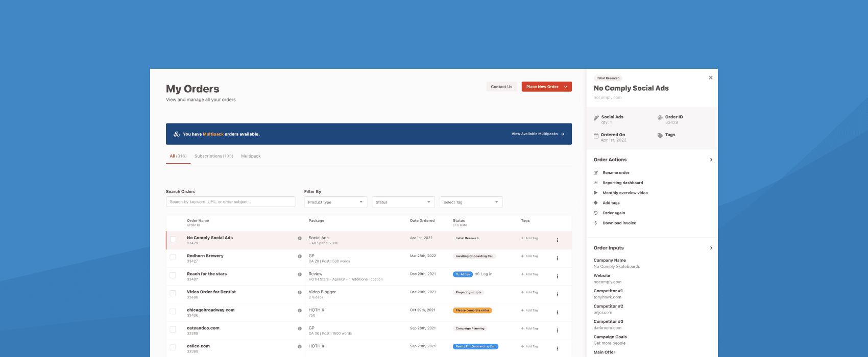Screen dimensions: 868x357
Task: Click the Rename order pencil icon
Action: (x=595, y=173)
